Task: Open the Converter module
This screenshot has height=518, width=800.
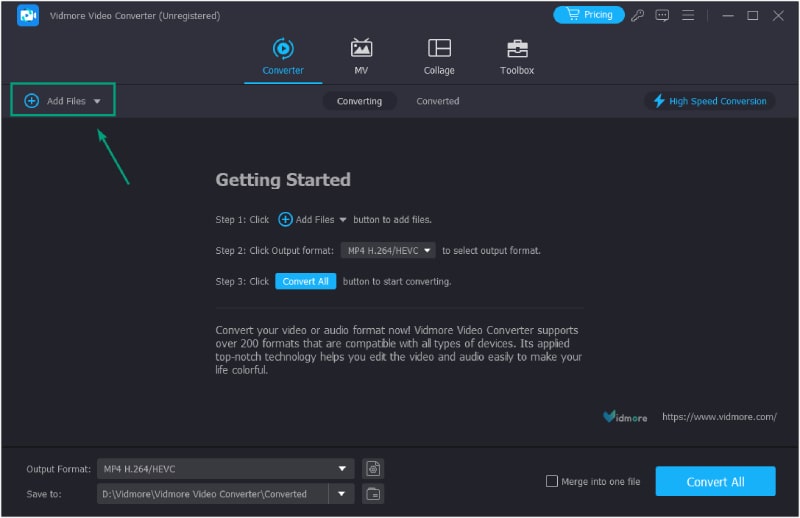Action: click(x=283, y=56)
